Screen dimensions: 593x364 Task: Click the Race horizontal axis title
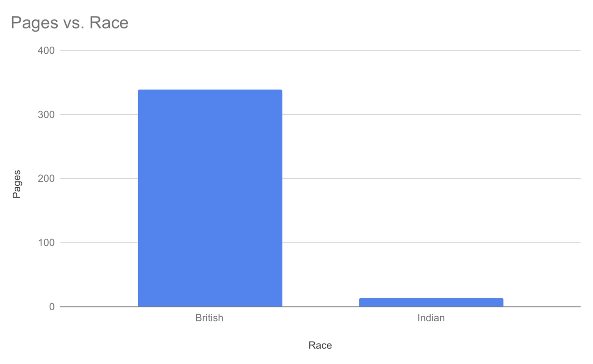tap(320, 345)
